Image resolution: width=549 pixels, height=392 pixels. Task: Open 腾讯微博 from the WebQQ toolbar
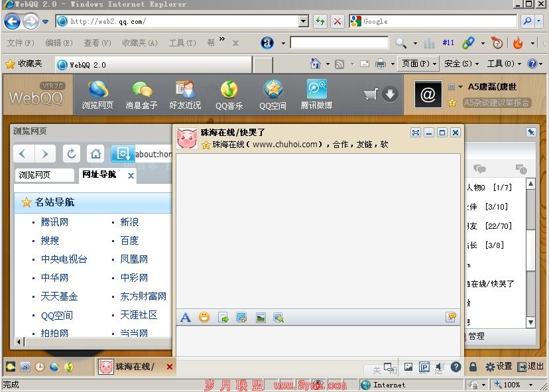tap(316, 95)
